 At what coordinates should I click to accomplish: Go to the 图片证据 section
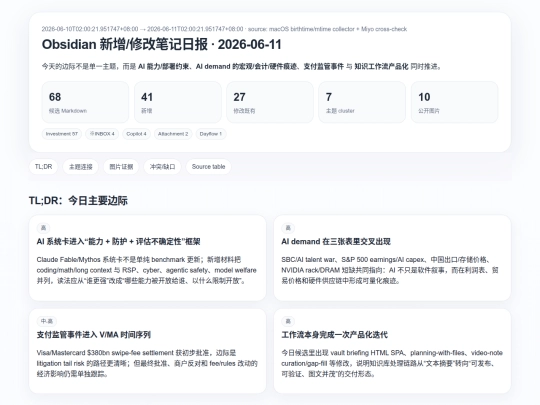coord(121,167)
